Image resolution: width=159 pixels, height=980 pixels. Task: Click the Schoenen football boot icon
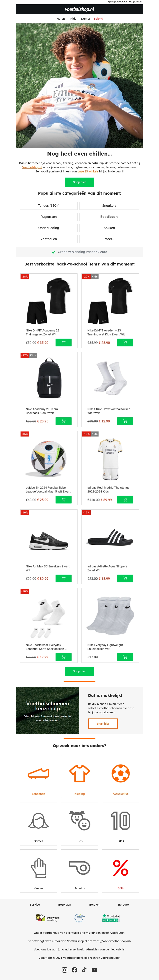coord(39,773)
